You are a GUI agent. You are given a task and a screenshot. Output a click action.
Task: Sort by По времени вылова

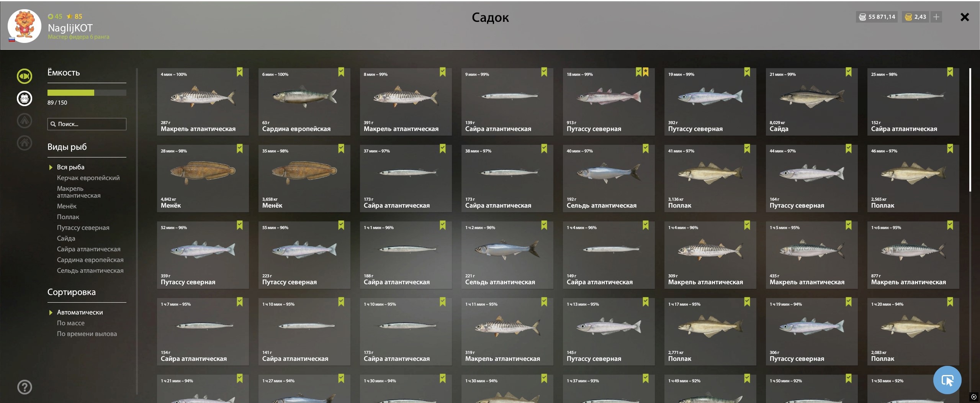[x=87, y=334]
